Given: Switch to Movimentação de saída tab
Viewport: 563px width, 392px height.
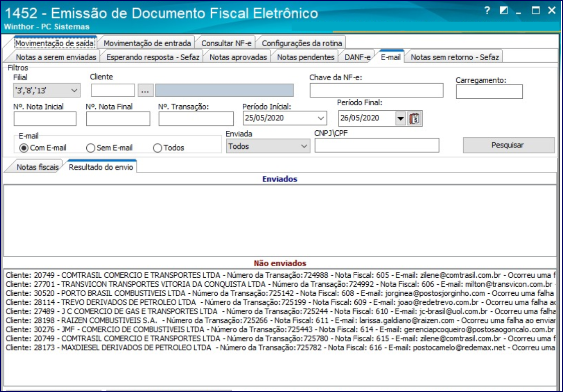Looking at the screenshot, I should click(55, 43).
